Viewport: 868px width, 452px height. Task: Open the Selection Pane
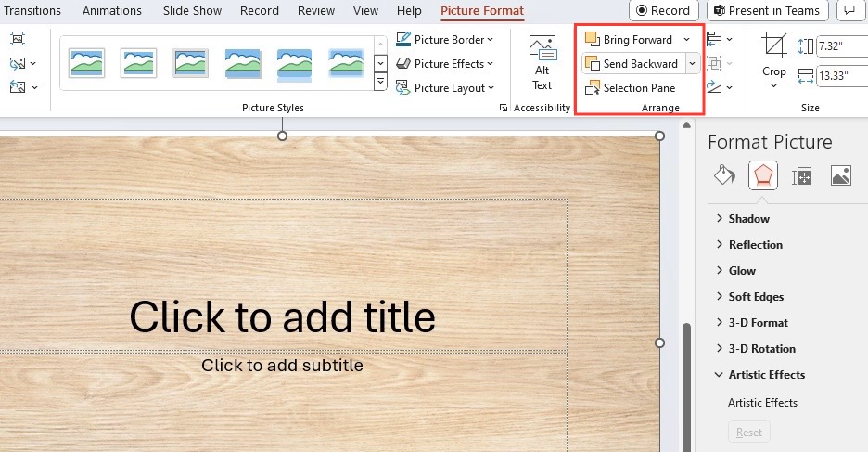click(x=630, y=87)
